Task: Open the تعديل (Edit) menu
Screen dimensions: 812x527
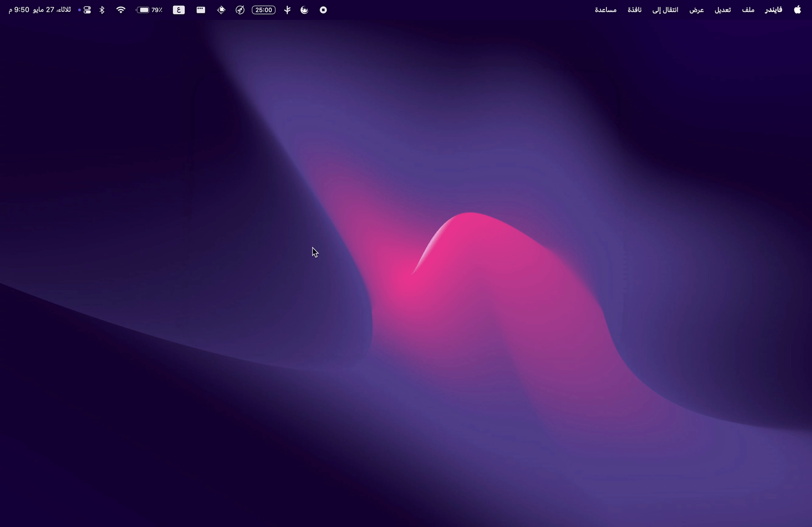Action: (x=722, y=10)
